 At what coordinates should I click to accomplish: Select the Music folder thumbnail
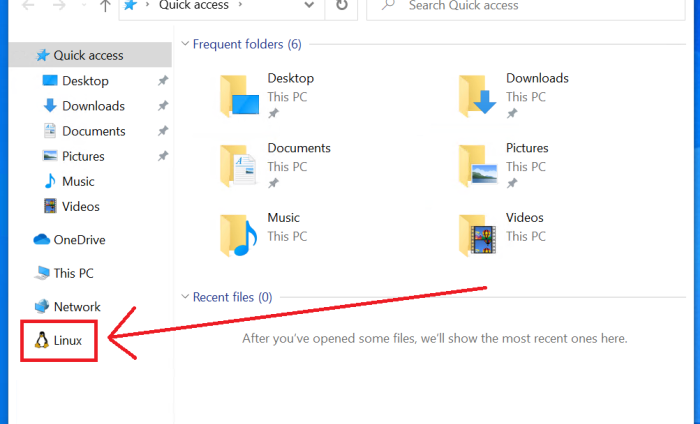tap(238, 235)
